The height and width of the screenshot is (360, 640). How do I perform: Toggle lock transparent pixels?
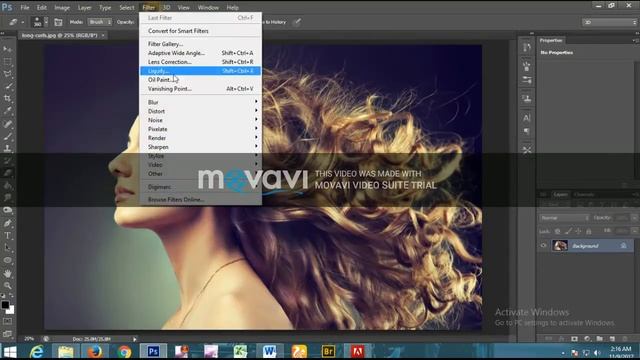tap(558, 231)
